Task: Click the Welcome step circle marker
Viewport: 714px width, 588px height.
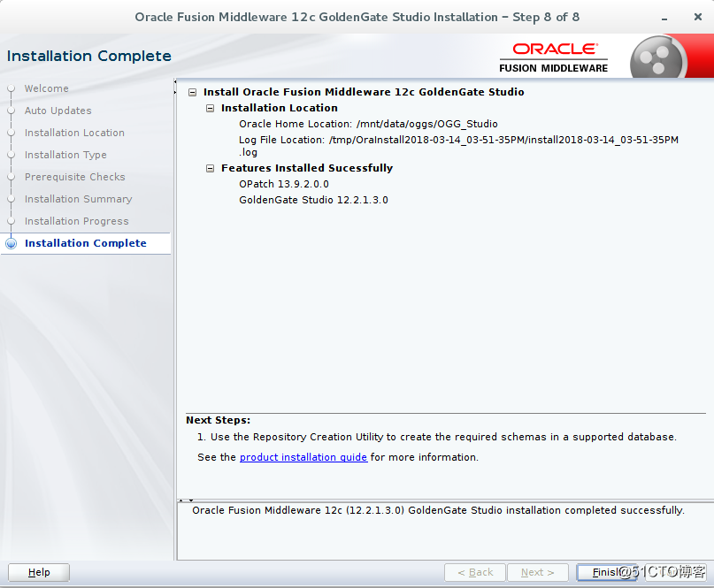Action: 12,88
